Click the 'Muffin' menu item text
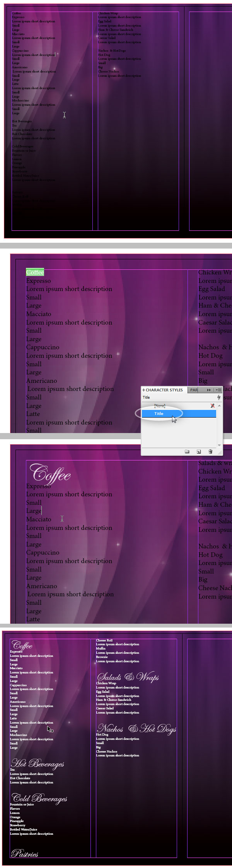Screen dimensions: 232x868 [101, 648]
